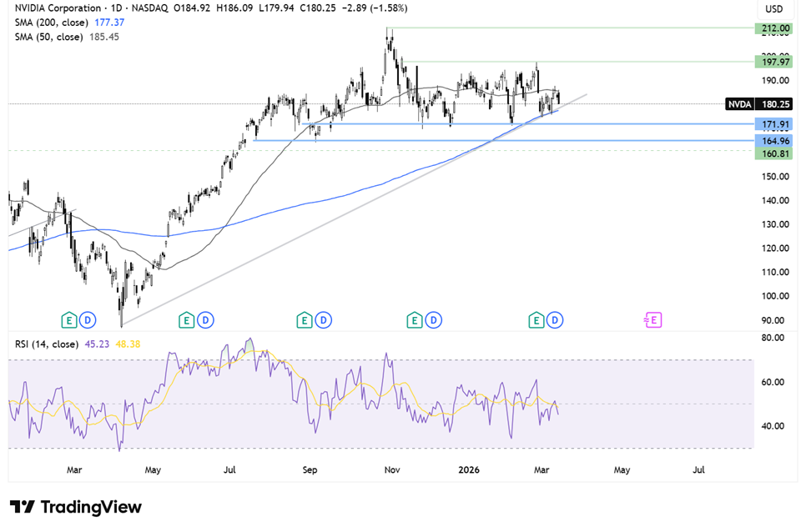Screen dimensions: 806x532
Task: Click the 110.00 price axis label
Action: point(775,272)
